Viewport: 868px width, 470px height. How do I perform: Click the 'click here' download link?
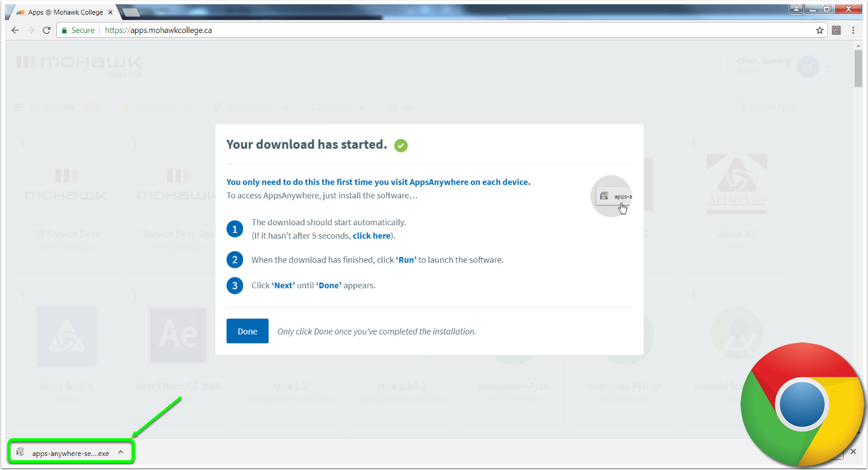coord(371,236)
